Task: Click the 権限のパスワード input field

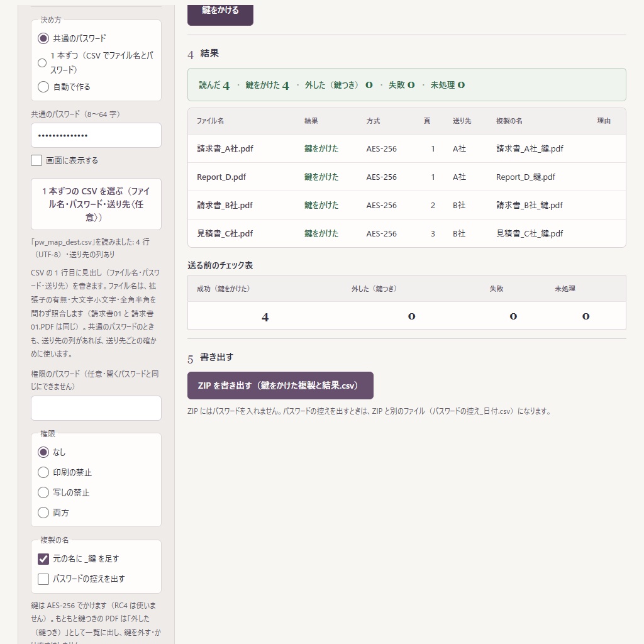Action: pyautogui.click(x=96, y=408)
